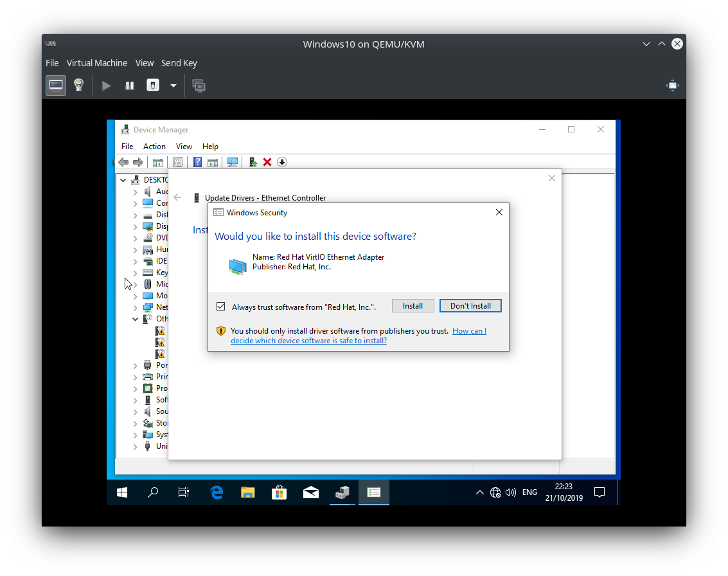Click scan for hardware changes toolbar icon
Image resolution: width=728 pixels, height=576 pixels.
[233, 162]
